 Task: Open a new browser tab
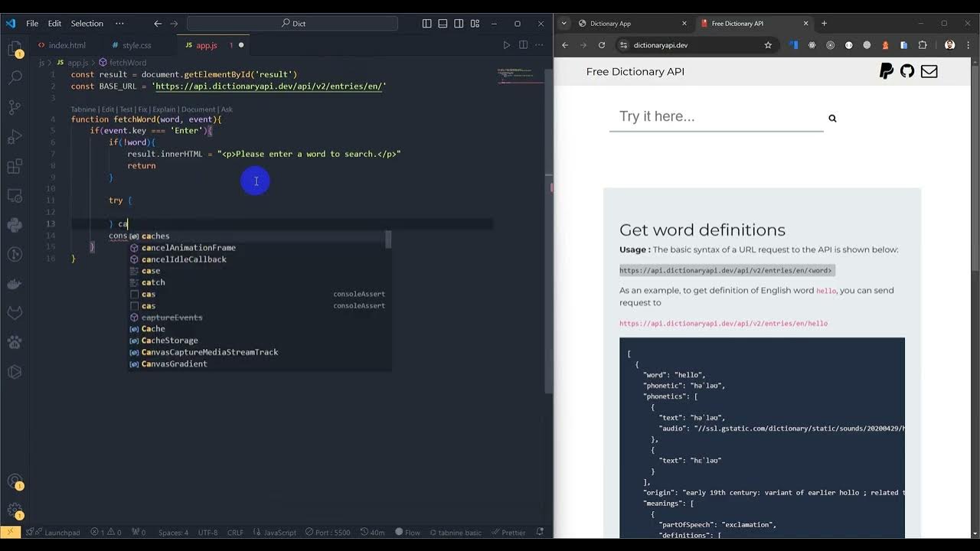824,24
